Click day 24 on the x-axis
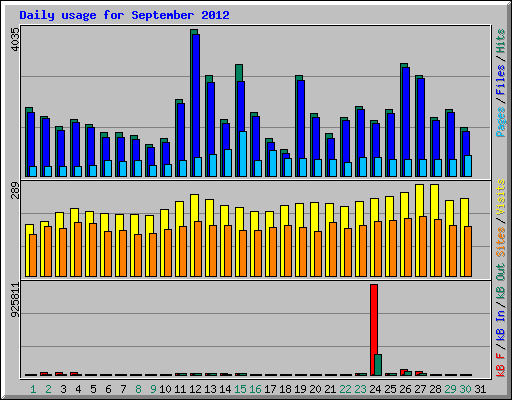The width and height of the screenshot is (512, 400). point(375,389)
